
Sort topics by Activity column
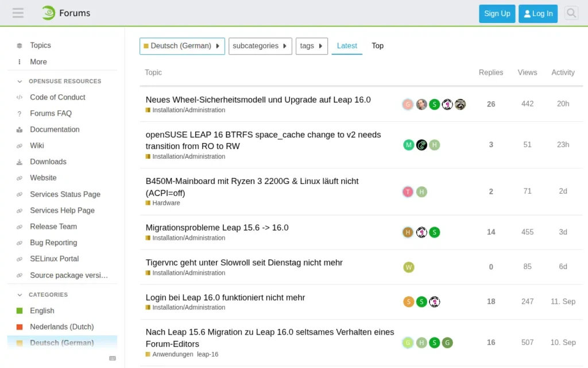[563, 72]
